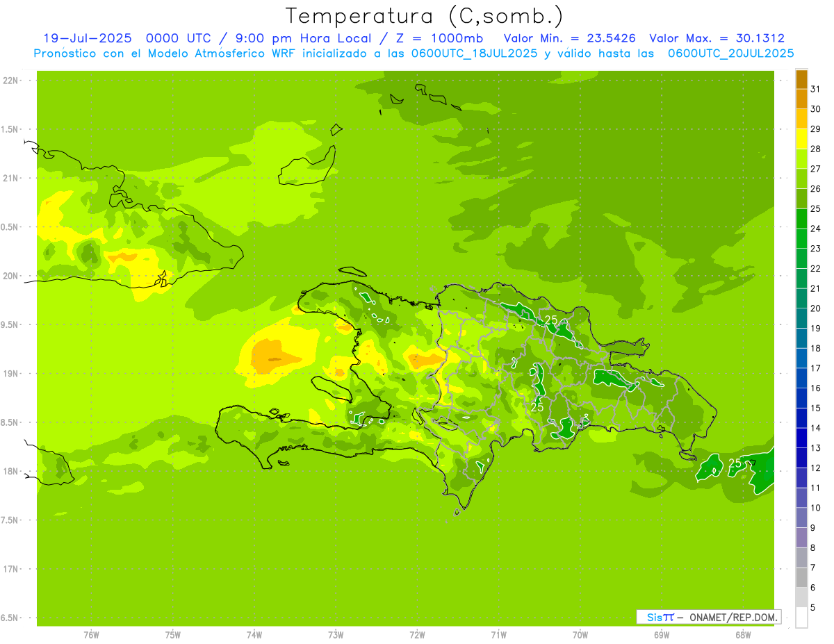This screenshot has width=834, height=644.
Task: Select legend swatch between 24 and 25
Action: (801, 219)
